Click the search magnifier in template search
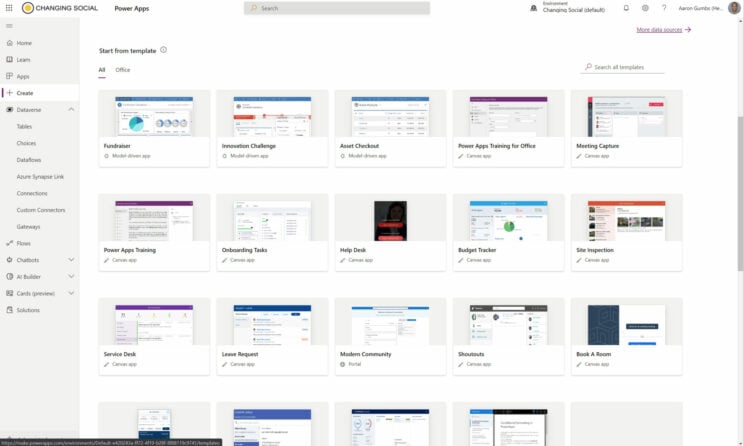The width and height of the screenshot is (744, 446). 588,67
